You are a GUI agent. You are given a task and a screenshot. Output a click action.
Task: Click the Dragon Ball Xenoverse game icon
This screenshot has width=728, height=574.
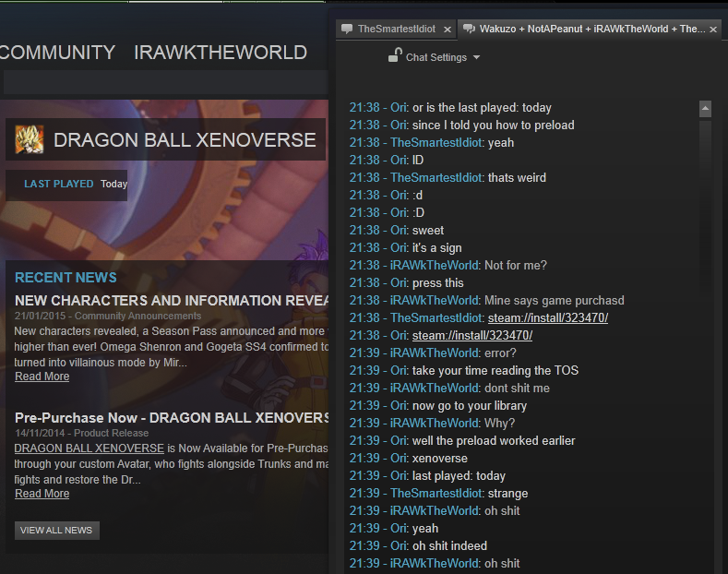coord(30,139)
